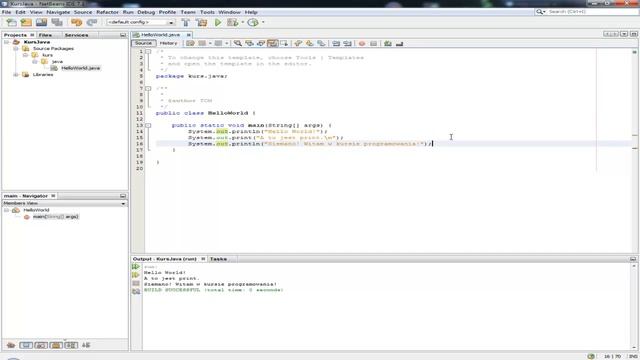Open the File menu
Image resolution: width=640 pixels, height=360 pixels.
[x=7, y=12]
